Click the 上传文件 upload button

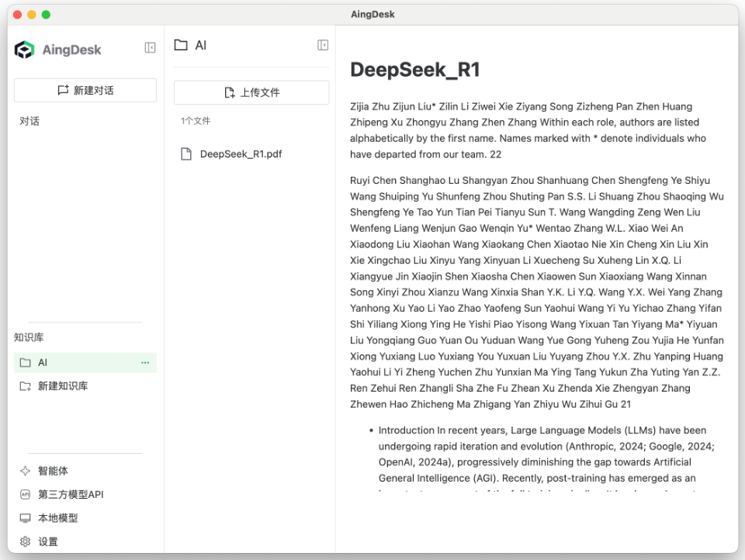[x=251, y=92]
